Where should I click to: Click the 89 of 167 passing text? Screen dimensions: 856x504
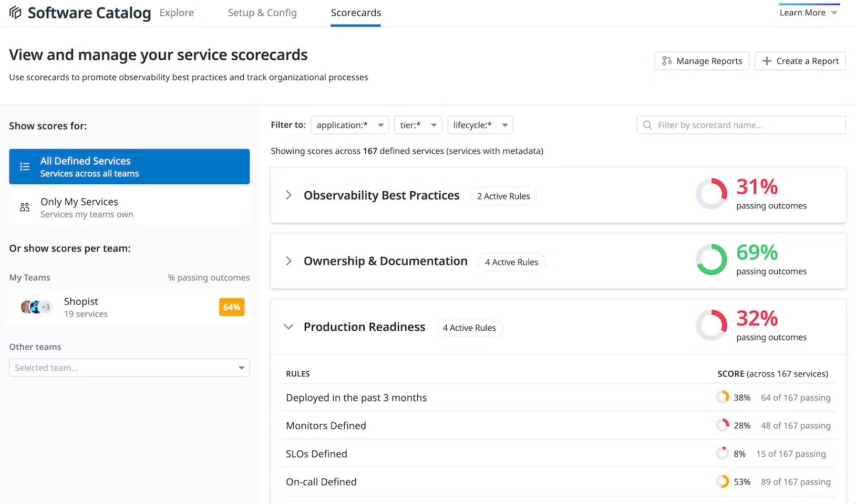(x=796, y=481)
